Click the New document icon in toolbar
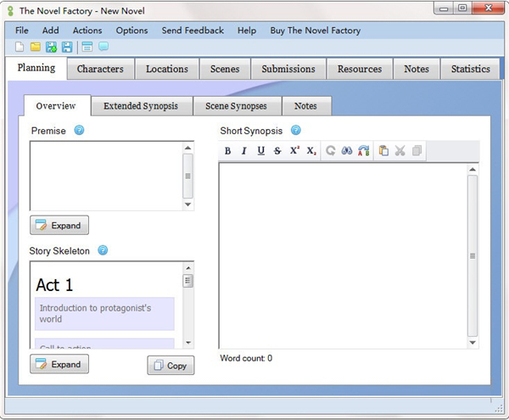Image resolution: width=509 pixels, height=420 pixels. (20, 47)
